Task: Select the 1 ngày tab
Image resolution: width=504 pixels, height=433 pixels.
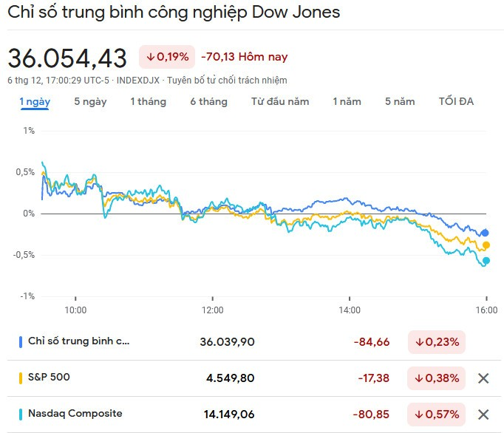Action: click(x=34, y=102)
